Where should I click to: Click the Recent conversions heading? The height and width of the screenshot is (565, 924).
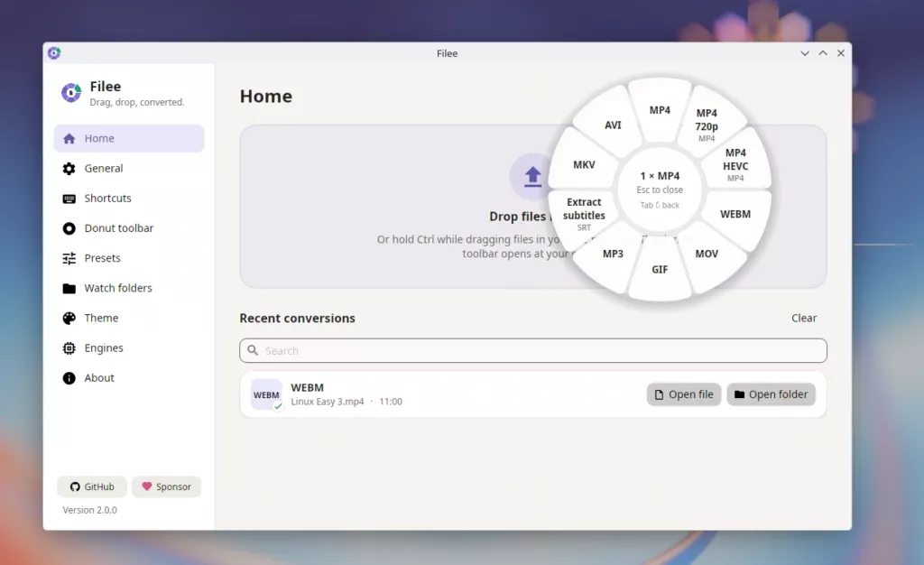pos(297,318)
